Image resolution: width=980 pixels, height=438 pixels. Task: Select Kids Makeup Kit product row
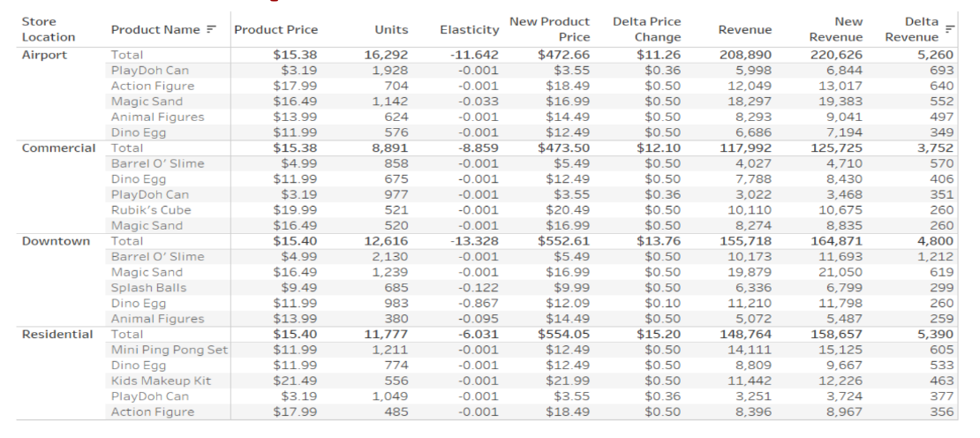coord(160,381)
